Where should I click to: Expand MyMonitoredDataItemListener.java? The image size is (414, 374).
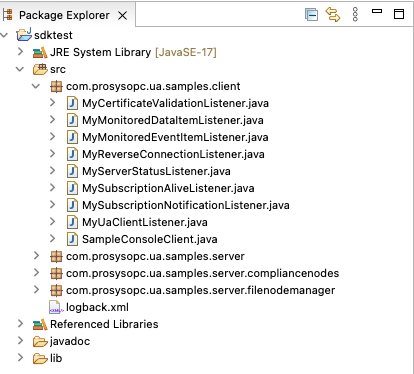(53, 120)
